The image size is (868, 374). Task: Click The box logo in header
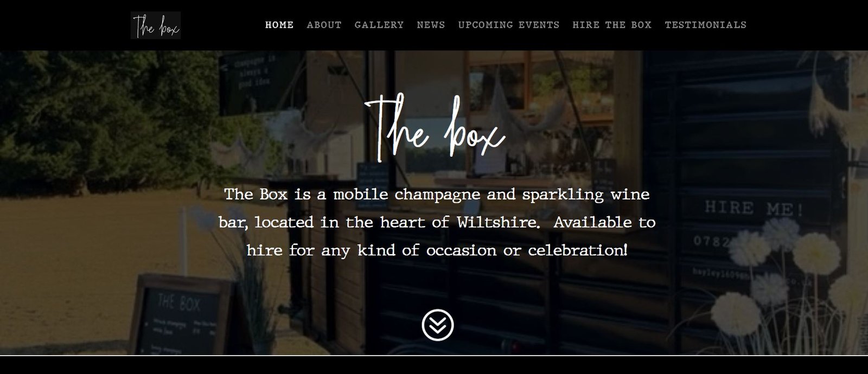[156, 25]
